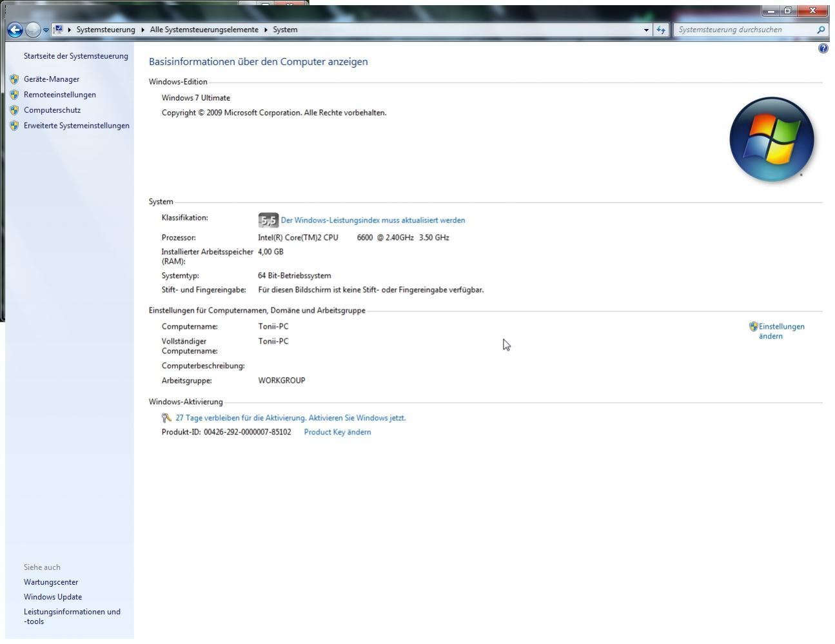Click the Tonii-PC Computername value
Viewport: 835px width, 644px height.
click(x=273, y=327)
